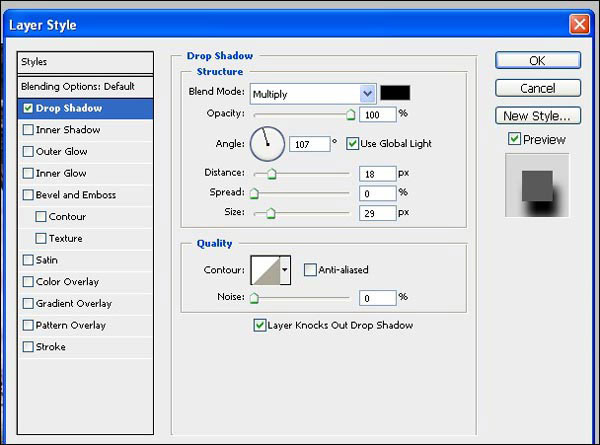600x445 pixels.
Task: Enable the Gradient Overlay checkbox
Action: click(28, 303)
